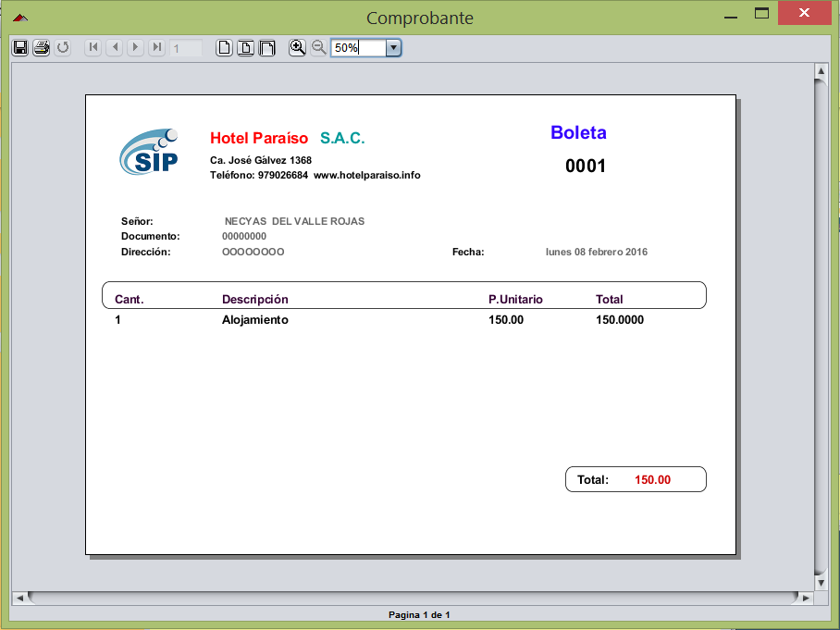Click the Print icon
The width and height of the screenshot is (840, 630).
click(x=42, y=48)
